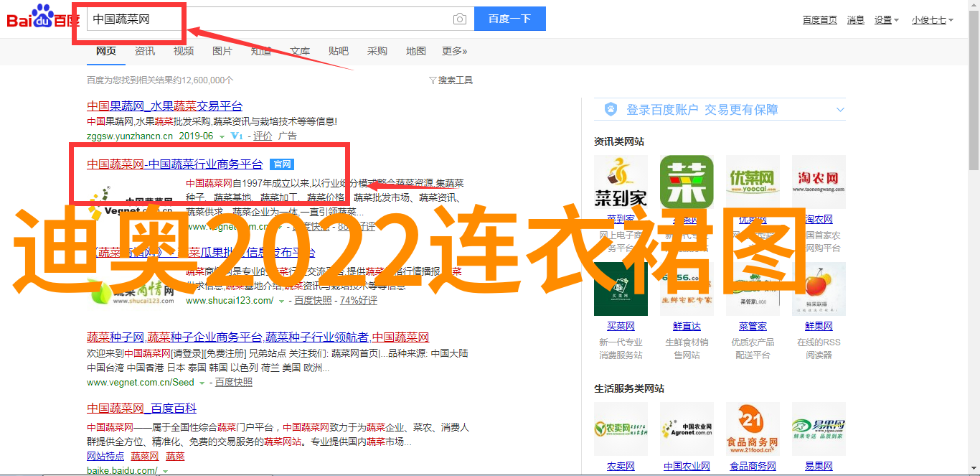This screenshot has width=980, height=476.
Task: Open the 淘农网 logo thumbnail
Action: point(819,182)
